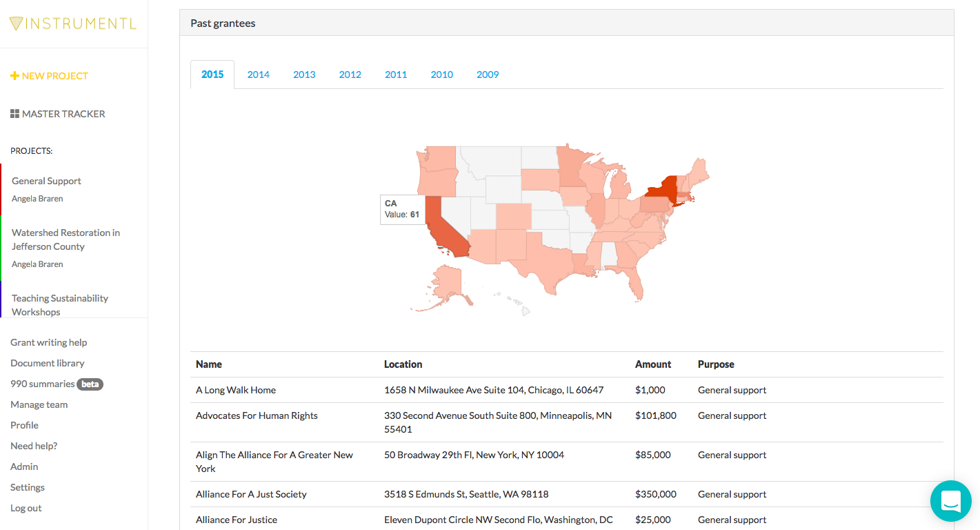Screen dimensions: 980x530
Task: Click the Instrumentl logo
Action: tap(73, 23)
